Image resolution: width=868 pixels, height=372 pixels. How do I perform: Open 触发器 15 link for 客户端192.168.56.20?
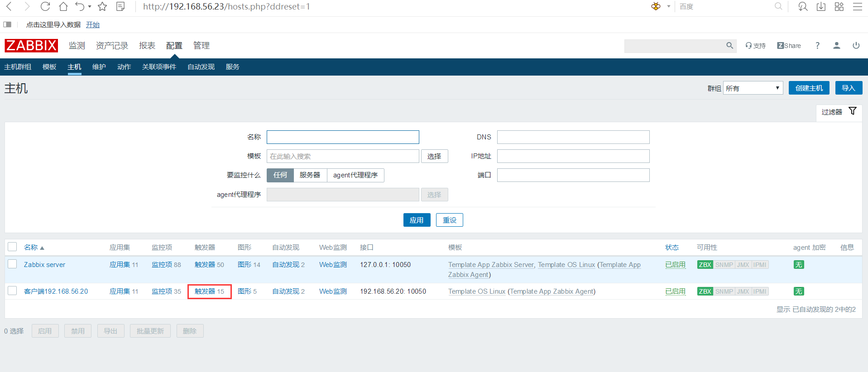pos(209,291)
